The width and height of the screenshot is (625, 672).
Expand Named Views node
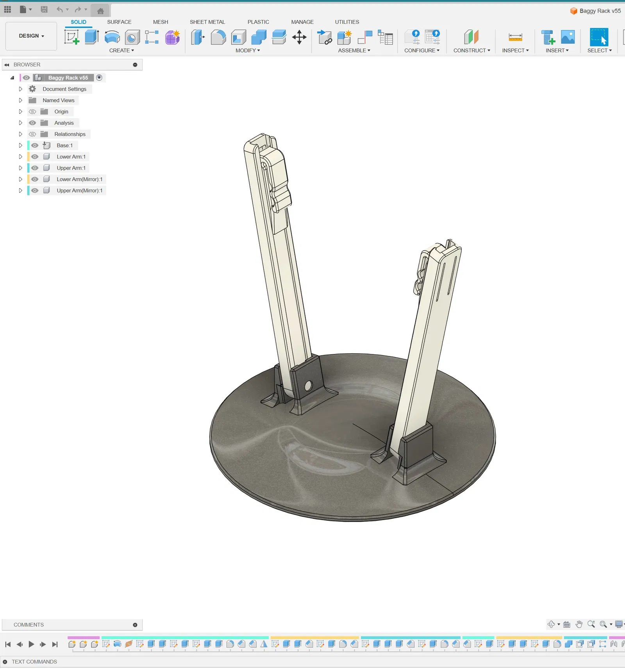(x=20, y=100)
